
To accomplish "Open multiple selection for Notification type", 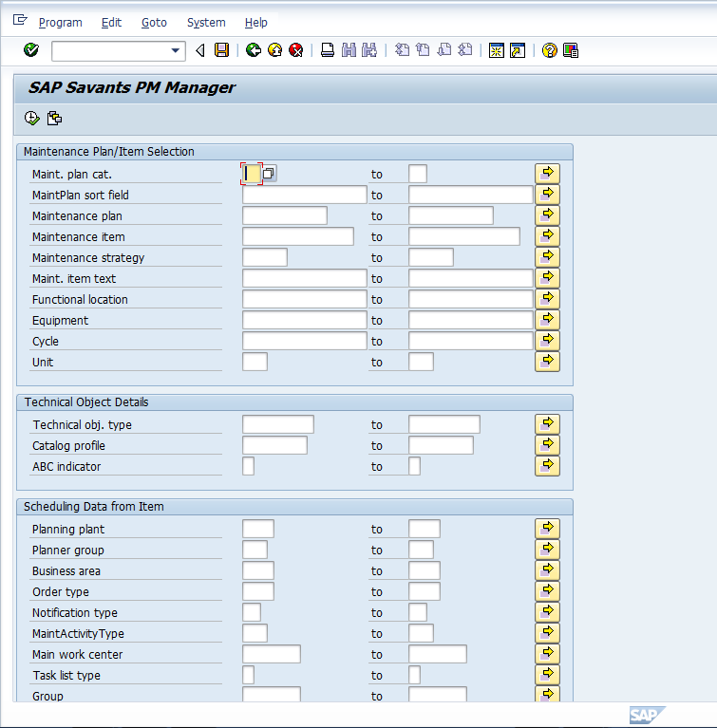I will tap(547, 612).
